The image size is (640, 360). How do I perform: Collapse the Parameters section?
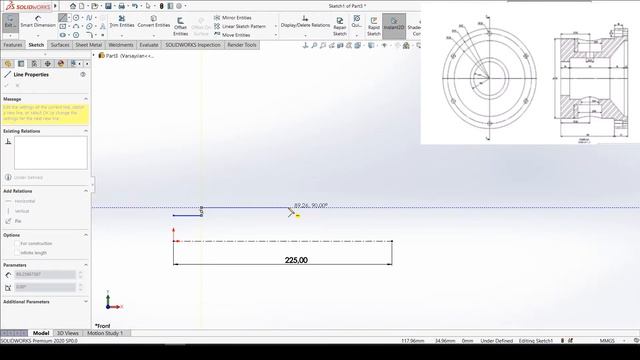(86, 265)
